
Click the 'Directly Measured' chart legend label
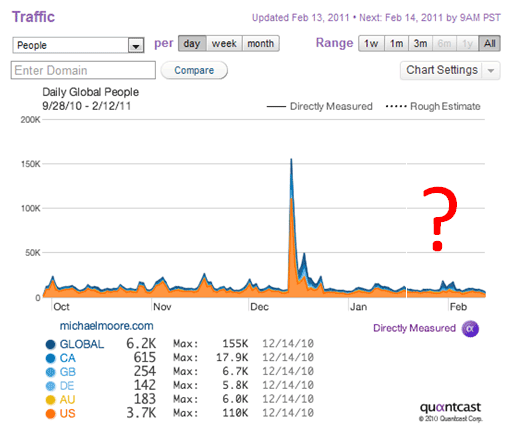pyautogui.click(x=331, y=107)
